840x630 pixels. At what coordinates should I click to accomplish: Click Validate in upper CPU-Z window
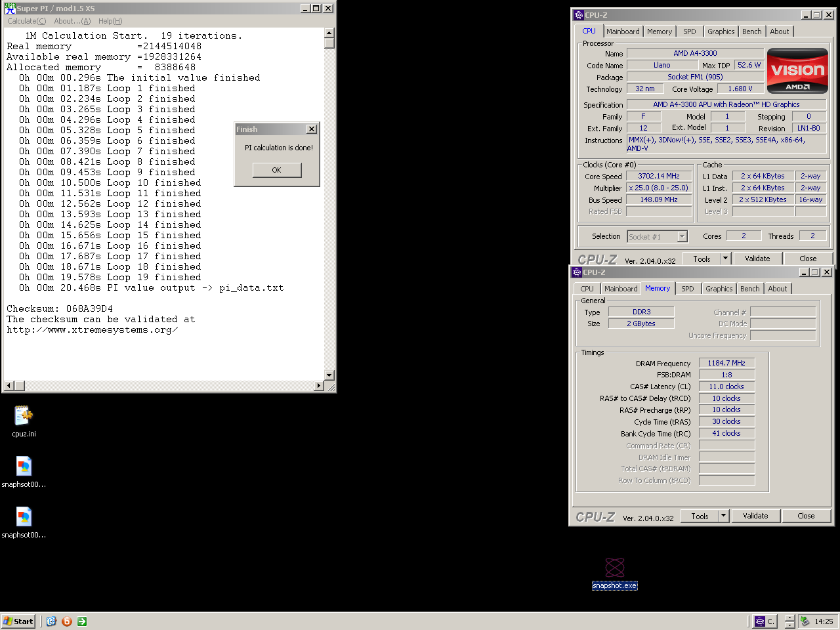757,259
